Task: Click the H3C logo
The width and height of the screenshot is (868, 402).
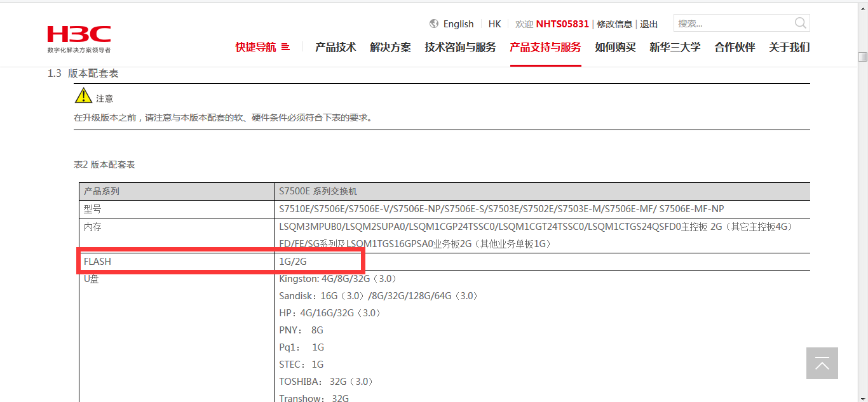Action: point(79,39)
